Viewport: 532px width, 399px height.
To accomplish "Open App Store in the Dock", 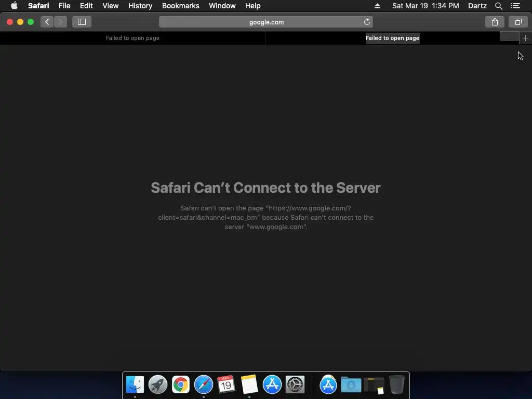I will pos(272,384).
